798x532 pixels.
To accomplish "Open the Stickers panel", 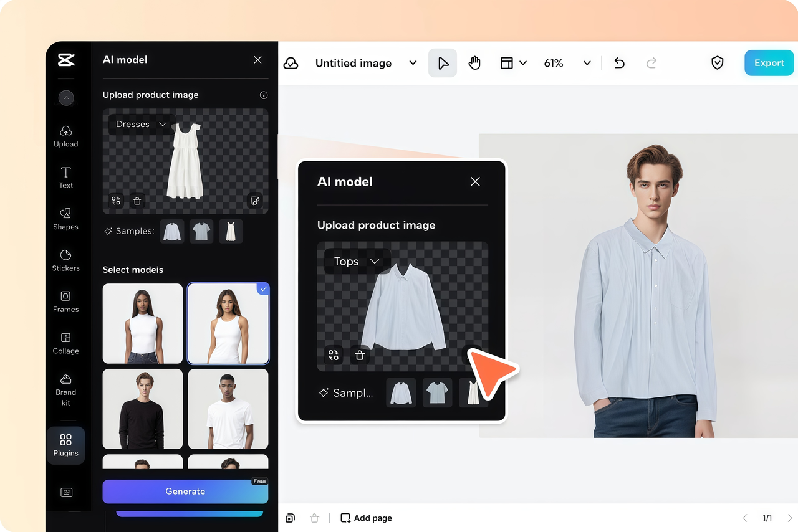I will (65, 261).
